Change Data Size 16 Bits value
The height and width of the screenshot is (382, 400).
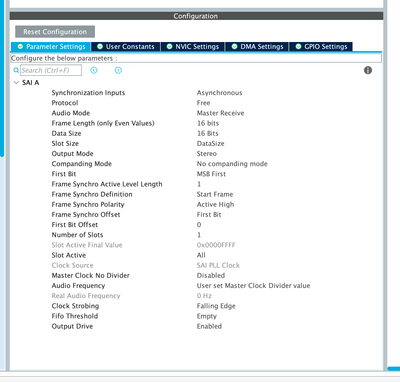(208, 133)
